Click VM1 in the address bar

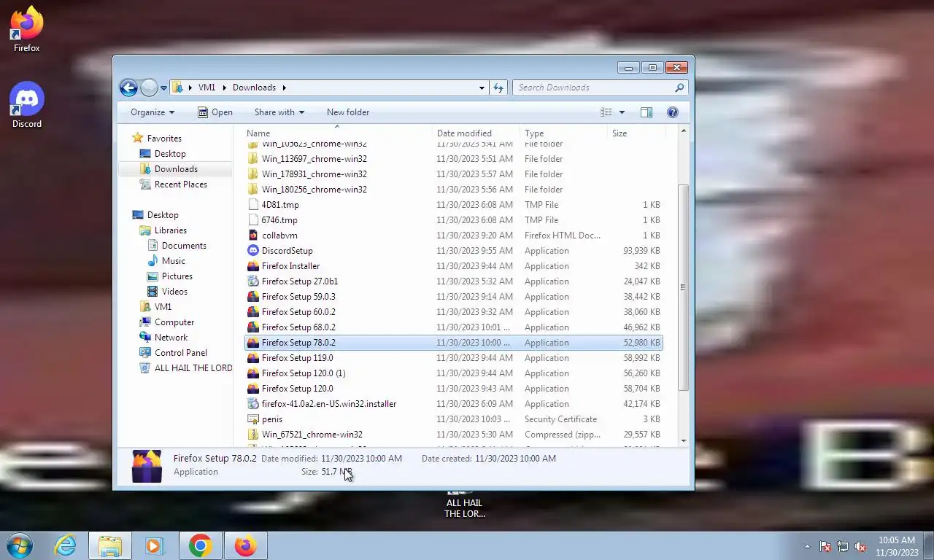(207, 87)
